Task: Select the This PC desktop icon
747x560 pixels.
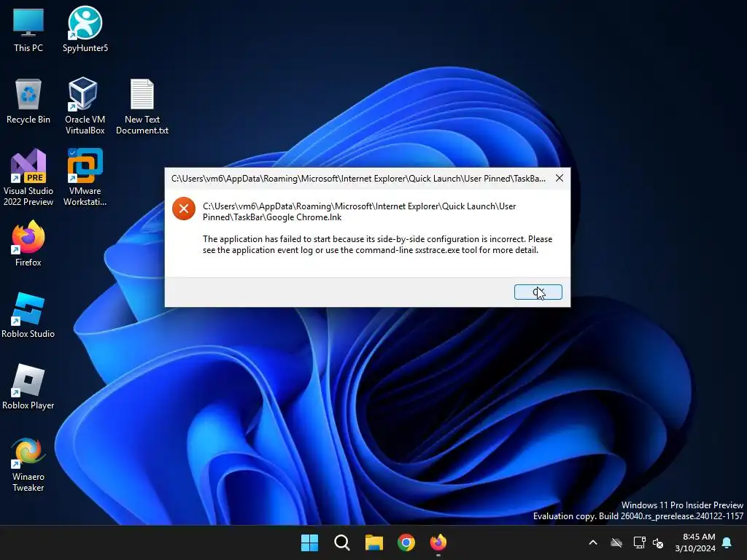Action: tap(28, 29)
